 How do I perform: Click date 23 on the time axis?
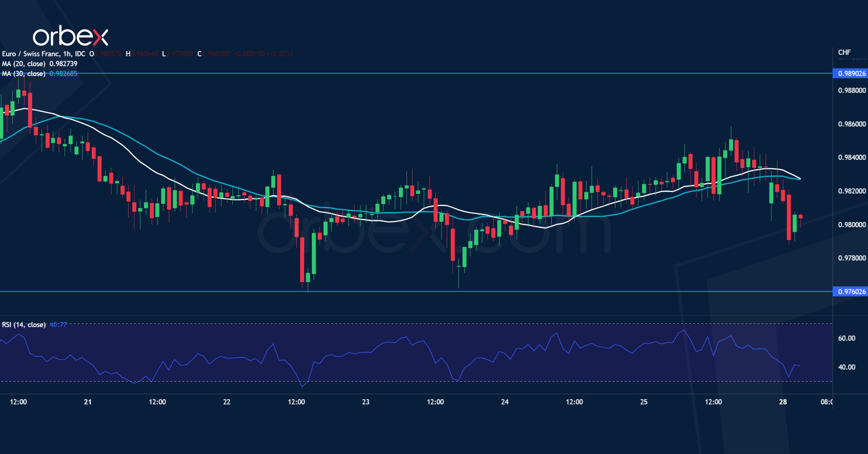coord(366,402)
